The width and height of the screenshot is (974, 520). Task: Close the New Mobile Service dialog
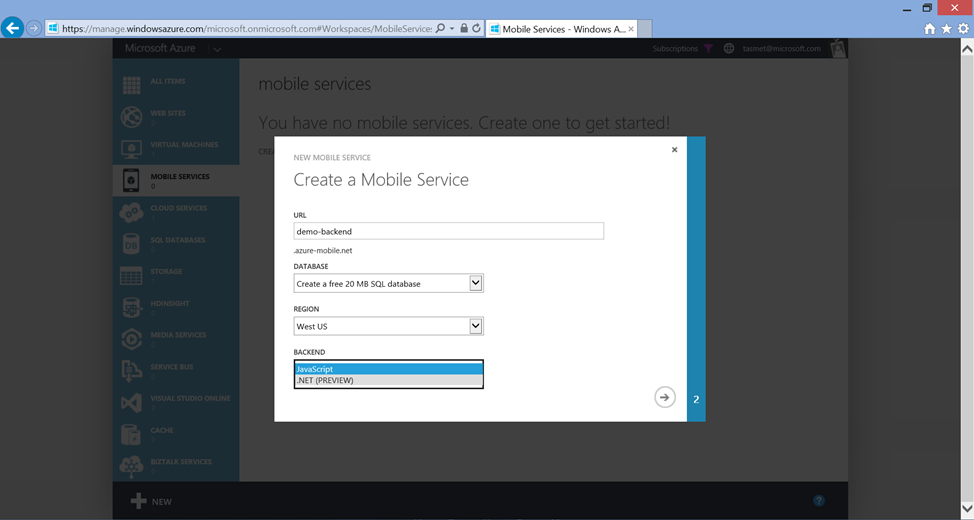[675, 150]
